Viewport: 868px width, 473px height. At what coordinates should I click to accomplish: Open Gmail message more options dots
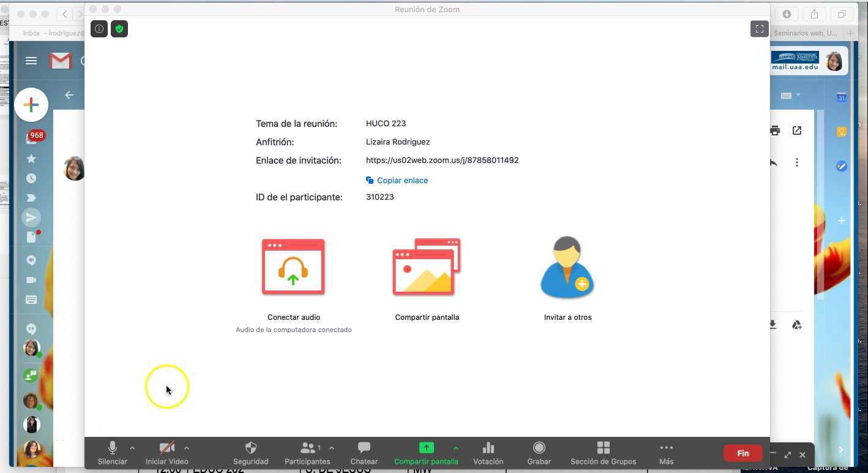[x=797, y=162]
